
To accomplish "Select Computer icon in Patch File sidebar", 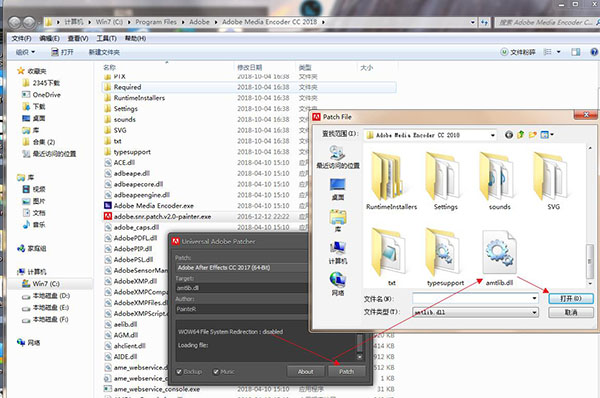I will 338,253.
